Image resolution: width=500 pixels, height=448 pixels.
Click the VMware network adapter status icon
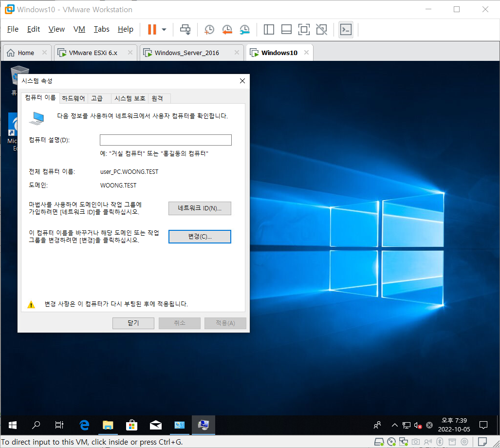tap(404, 442)
